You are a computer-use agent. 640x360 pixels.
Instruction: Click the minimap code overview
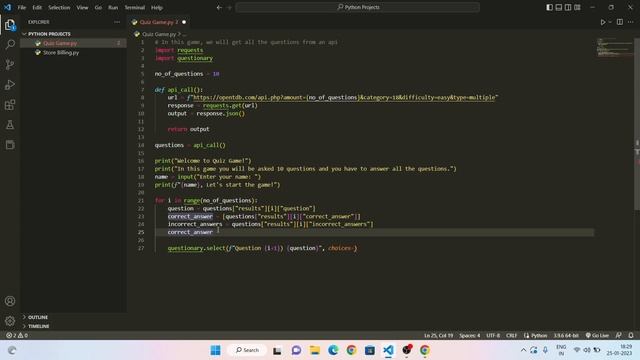pos(614,47)
